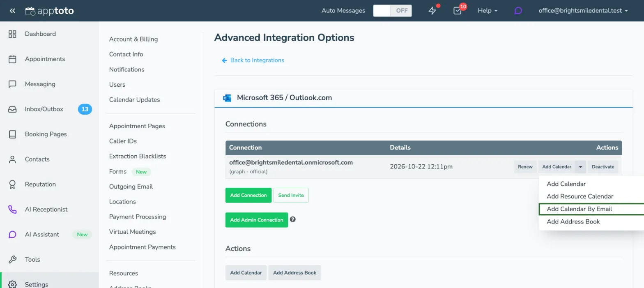
Task: Click Add Calendar under the Actions section
Action: pos(246,273)
